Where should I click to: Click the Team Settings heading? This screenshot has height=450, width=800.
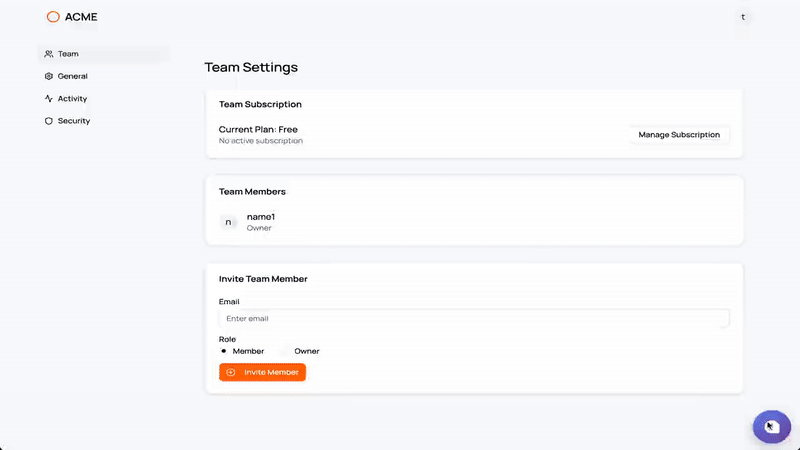point(251,67)
